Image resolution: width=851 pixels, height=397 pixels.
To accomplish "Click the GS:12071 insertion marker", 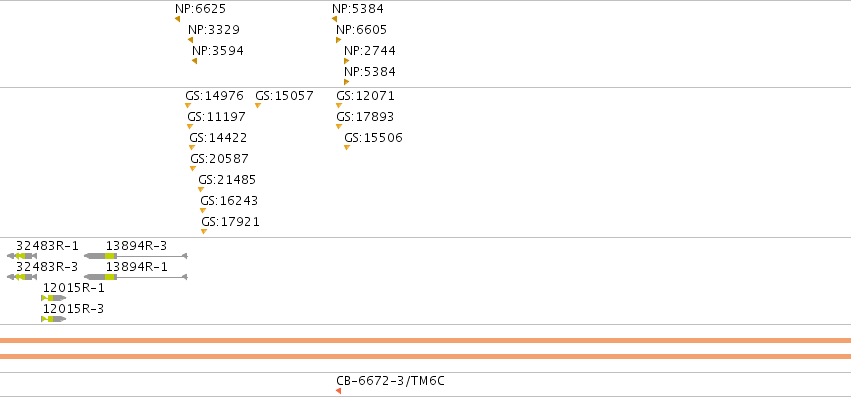I will pyautogui.click(x=339, y=105).
